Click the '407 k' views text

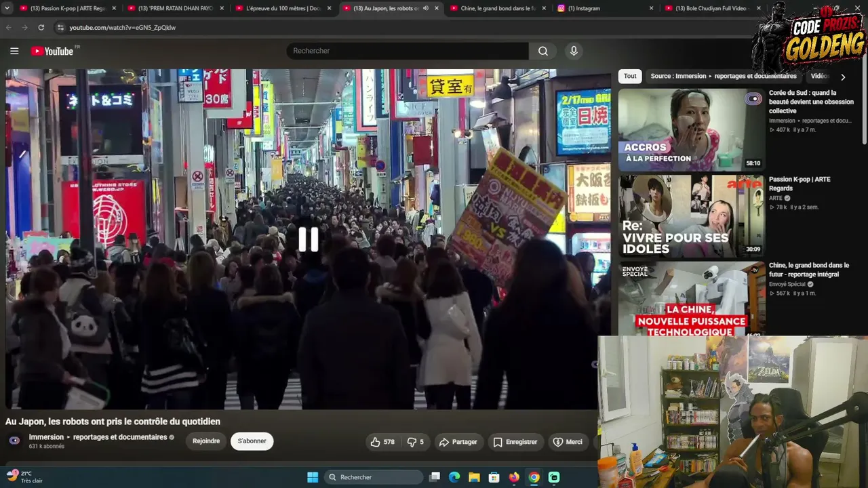(x=783, y=129)
